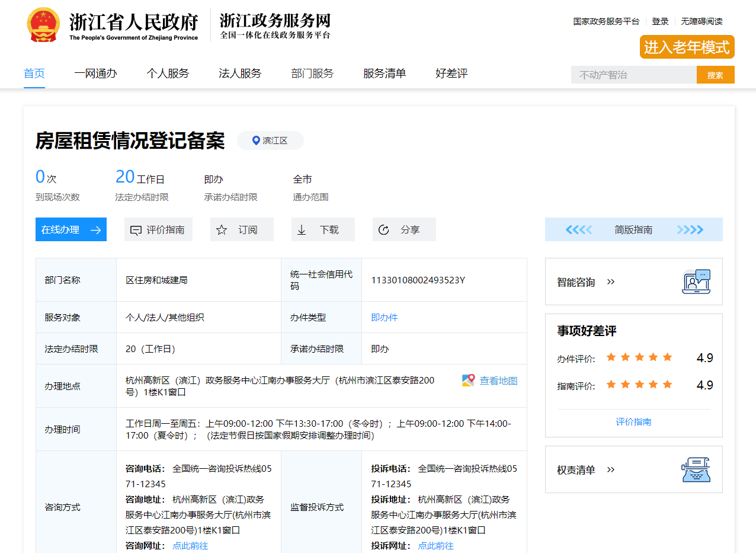Click the 权责清单 typewriter icon
Screen dimensions: 756x553
pyautogui.click(x=696, y=469)
